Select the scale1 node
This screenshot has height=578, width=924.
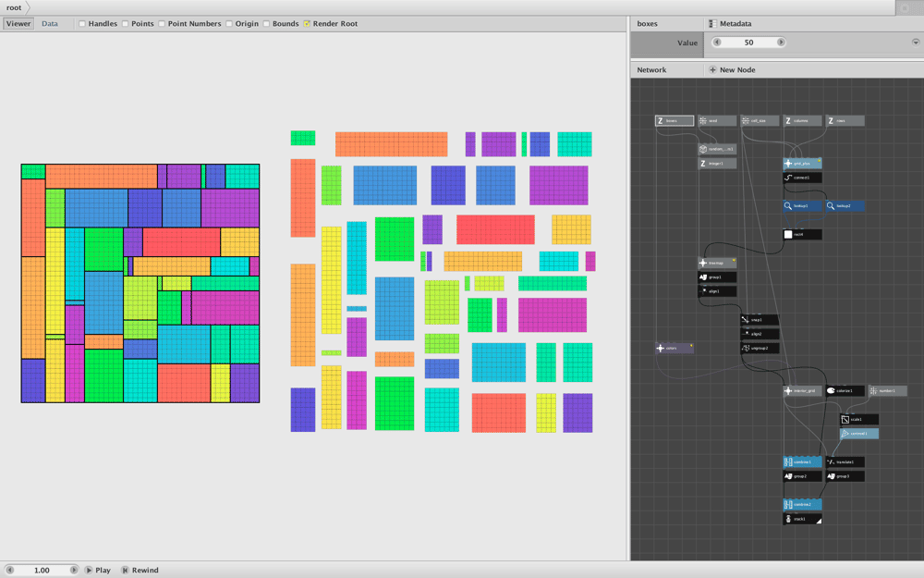(859, 419)
